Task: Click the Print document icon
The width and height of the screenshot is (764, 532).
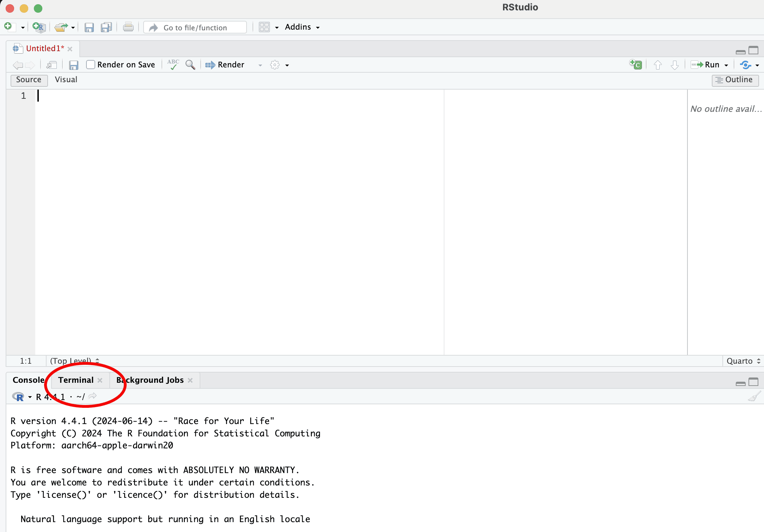Action: tap(128, 27)
